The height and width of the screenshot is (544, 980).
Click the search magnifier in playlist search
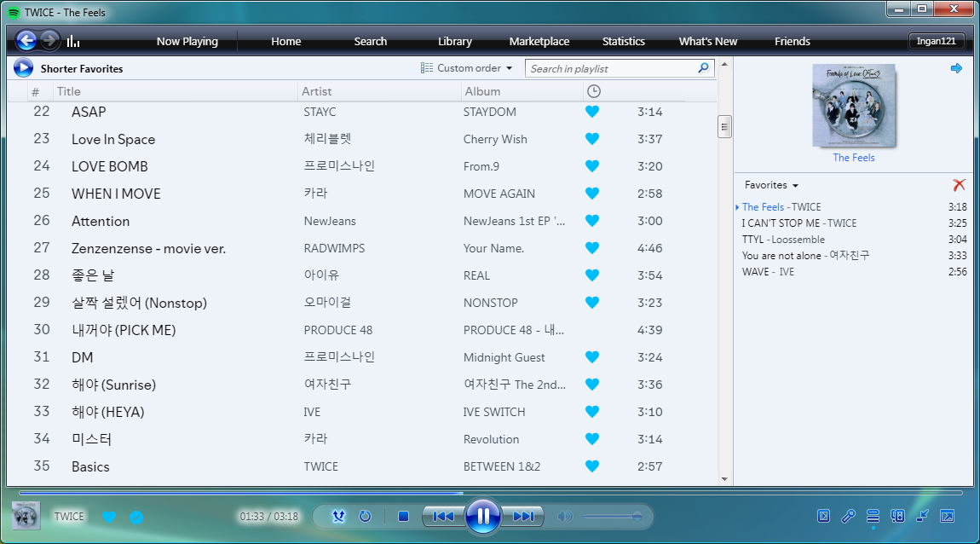click(704, 68)
